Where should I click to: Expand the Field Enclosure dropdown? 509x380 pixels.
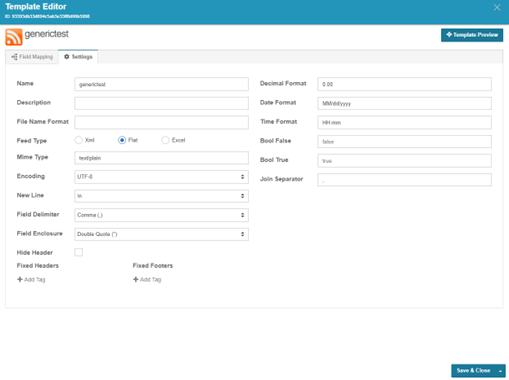(161, 234)
